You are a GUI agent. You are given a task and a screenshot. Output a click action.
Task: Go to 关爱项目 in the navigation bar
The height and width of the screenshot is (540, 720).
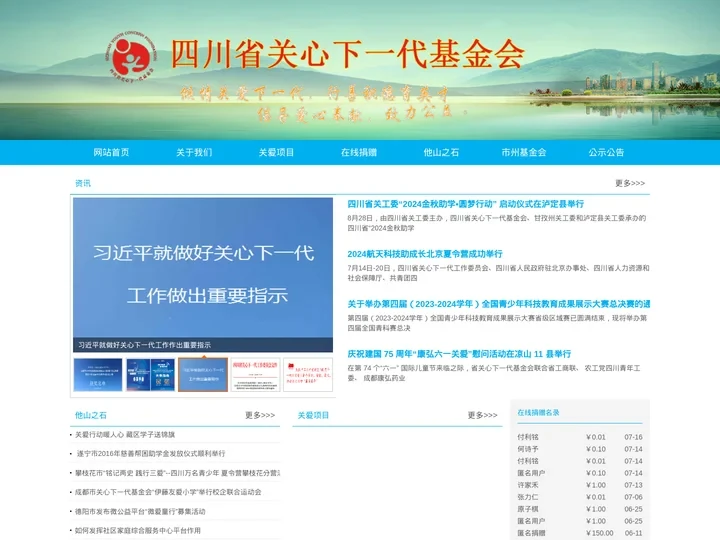pos(276,152)
